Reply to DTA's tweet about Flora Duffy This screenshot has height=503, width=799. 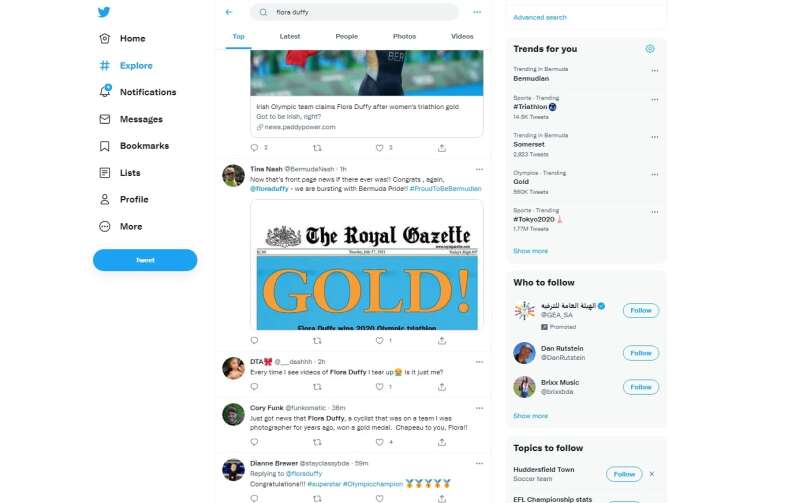[254, 387]
